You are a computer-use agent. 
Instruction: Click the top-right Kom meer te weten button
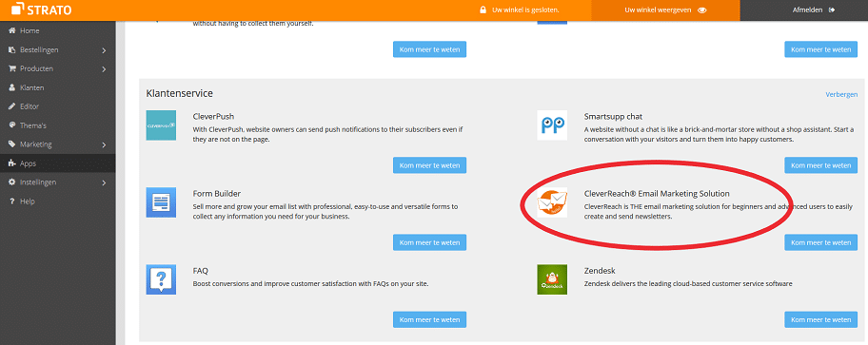click(821, 49)
